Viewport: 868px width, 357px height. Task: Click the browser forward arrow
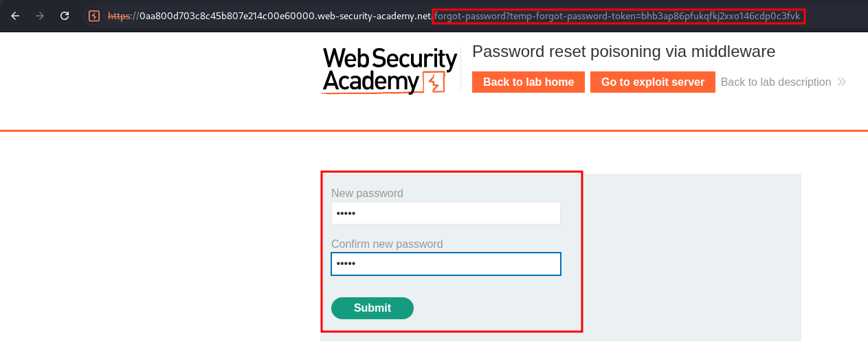(x=40, y=15)
